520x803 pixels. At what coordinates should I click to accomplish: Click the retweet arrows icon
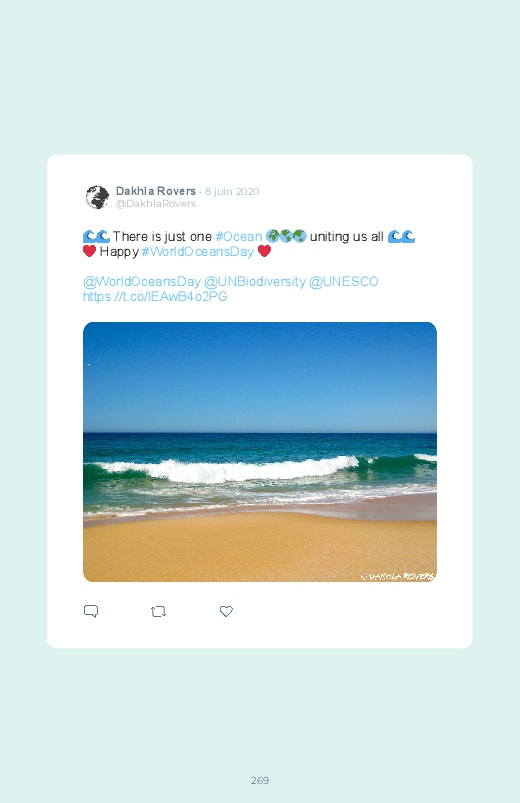158,611
